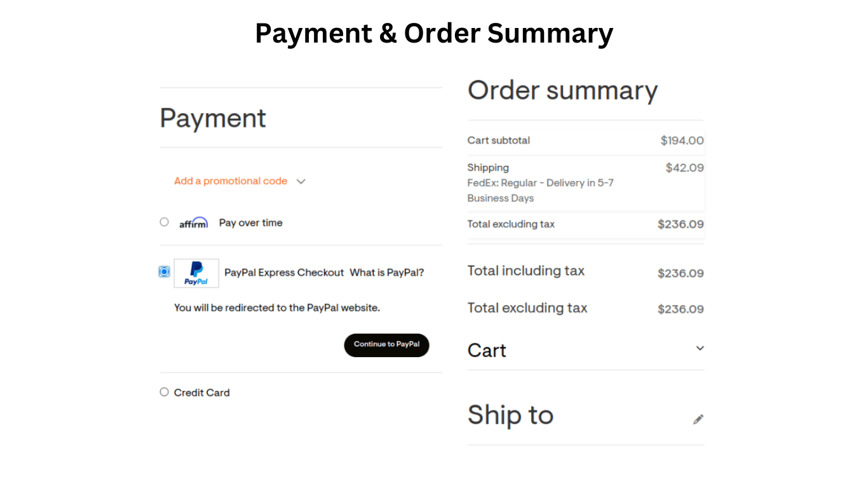Click the Cart subtotal amount $194.00
This screenshot has height=488, width=868.
[x=682, y=140]
